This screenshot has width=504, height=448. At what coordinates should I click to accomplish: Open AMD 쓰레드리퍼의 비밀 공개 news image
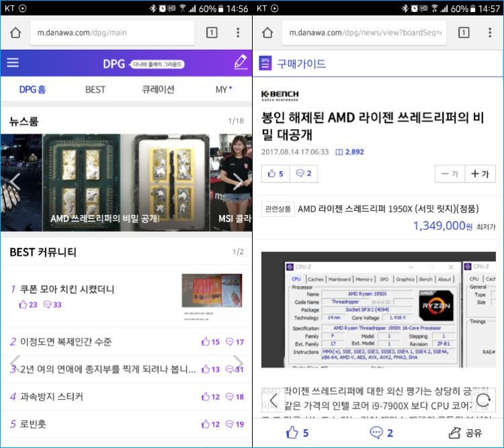tap(126, 183)
